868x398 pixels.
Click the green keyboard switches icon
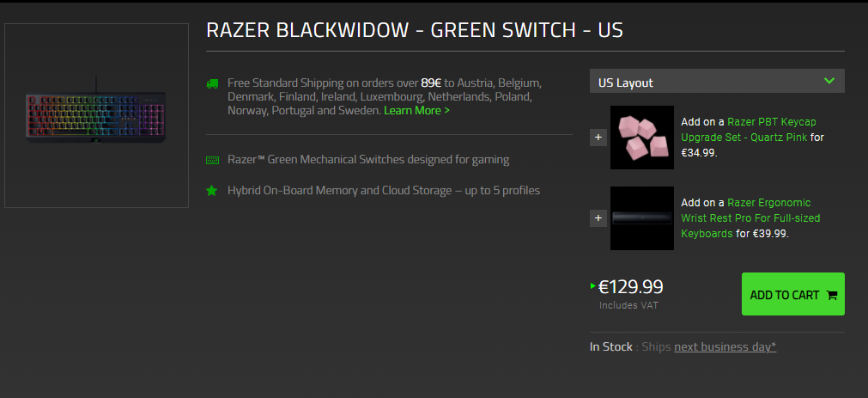point(212,160)
